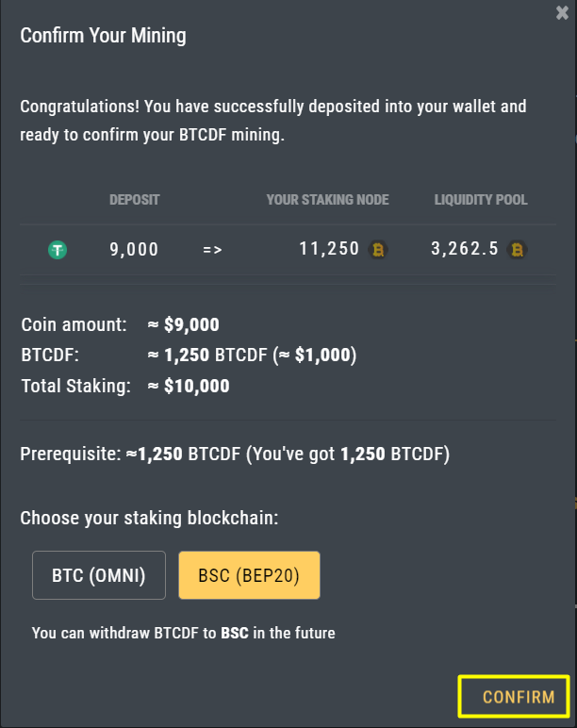The width and height of the screenshot is (577, 728).
Task: Click the ≈ 1,250 BTCDF amount line
Action: (x=252, y=356)
